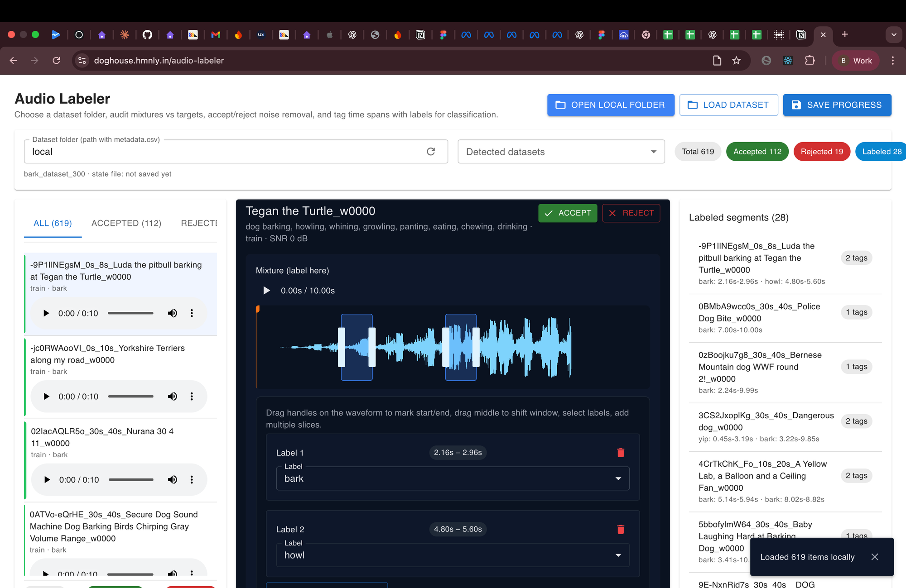This screenshot has width=906, height=588.
Task: Switch to the ACCEPTED (112) tab
Action: click(x=126, y=223)
